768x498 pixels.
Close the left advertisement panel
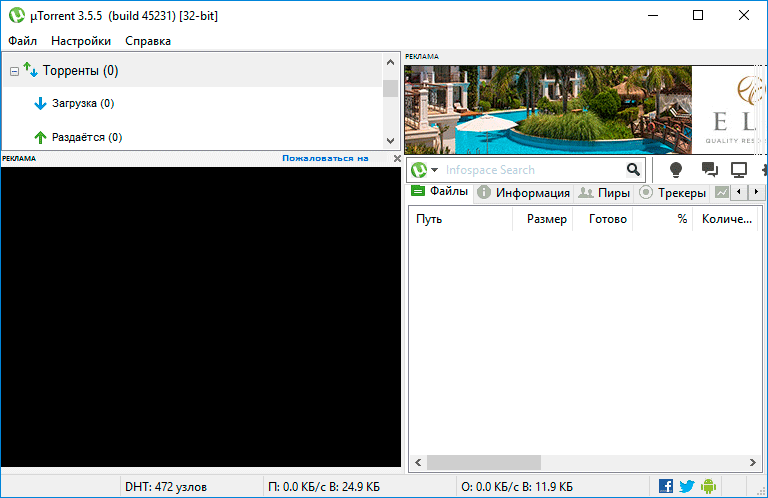(x=397, y=158)
